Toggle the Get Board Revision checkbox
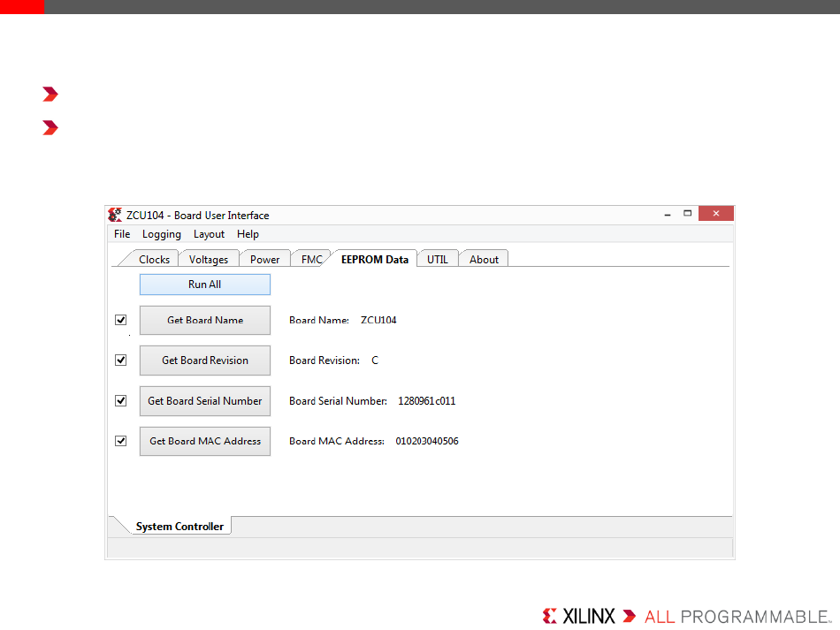Viewport: 840px width, 630px height. pos(121,361)
